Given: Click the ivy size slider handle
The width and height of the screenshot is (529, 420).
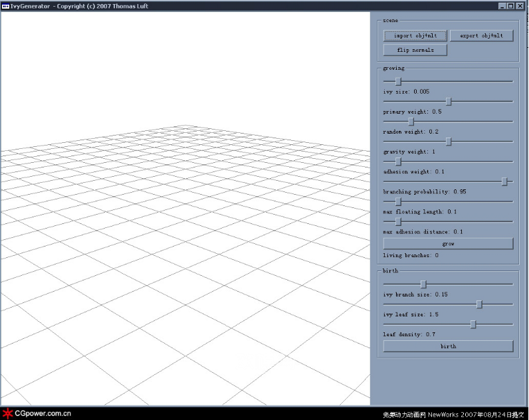Looking at the screenshot, I should [398, 81].
